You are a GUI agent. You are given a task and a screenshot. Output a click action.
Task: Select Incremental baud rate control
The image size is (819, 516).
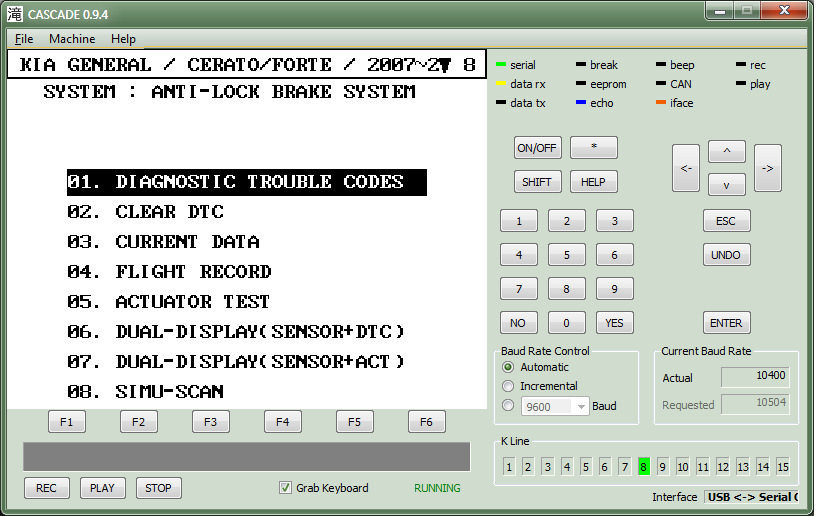click(x=508, y=386)
